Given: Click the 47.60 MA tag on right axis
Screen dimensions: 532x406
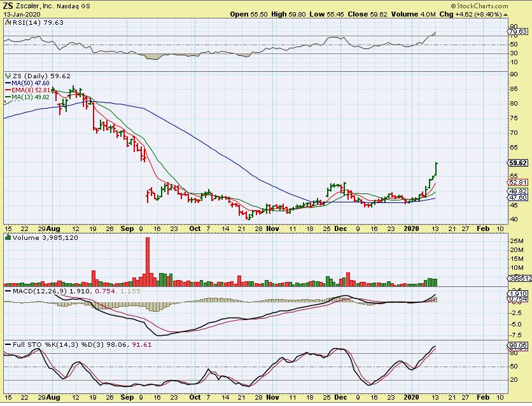Looking at the screenshot, I should pyautogui.click(x=518, y=198).
